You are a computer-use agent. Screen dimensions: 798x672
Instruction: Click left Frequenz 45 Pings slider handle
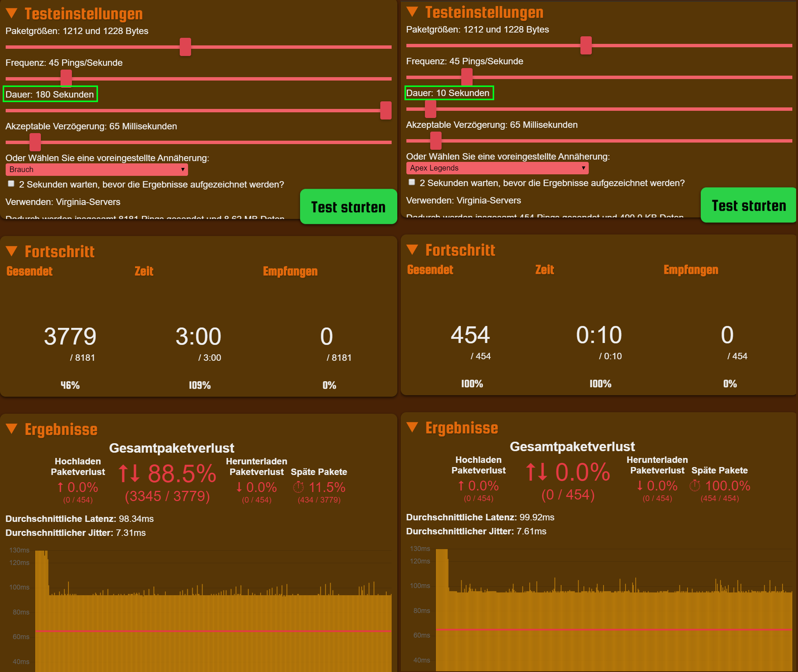point(66,79)
